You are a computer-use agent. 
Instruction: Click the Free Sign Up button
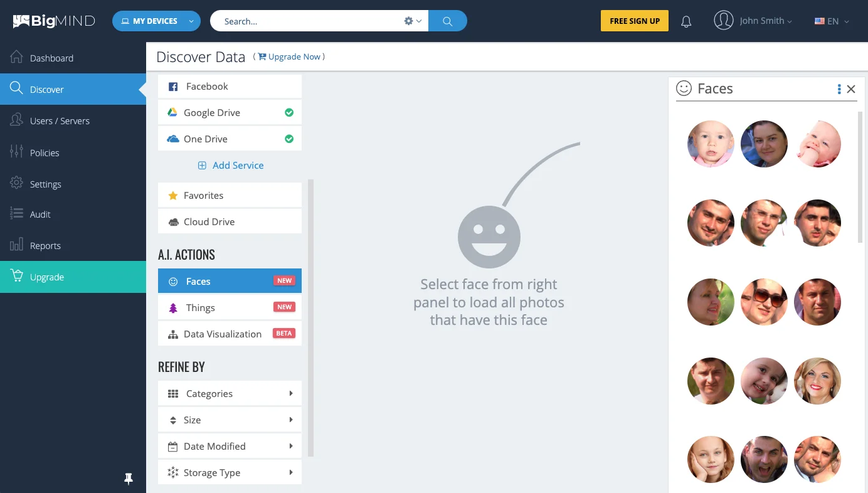tap(635, 21)
